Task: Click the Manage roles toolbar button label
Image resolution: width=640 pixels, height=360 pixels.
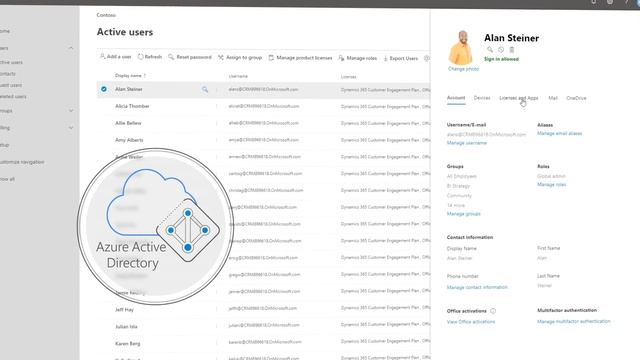Action: 362,58
